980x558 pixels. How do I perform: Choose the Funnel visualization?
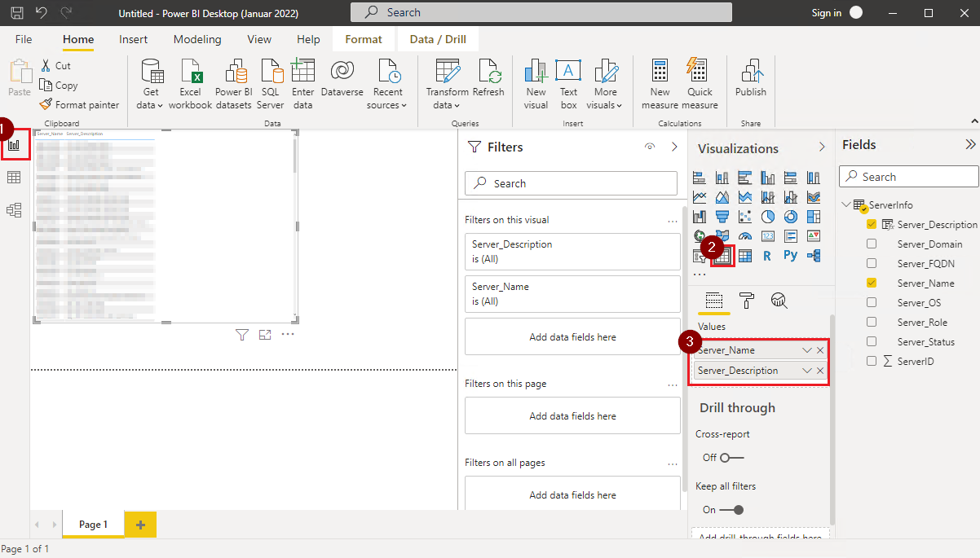click(722, 217)
